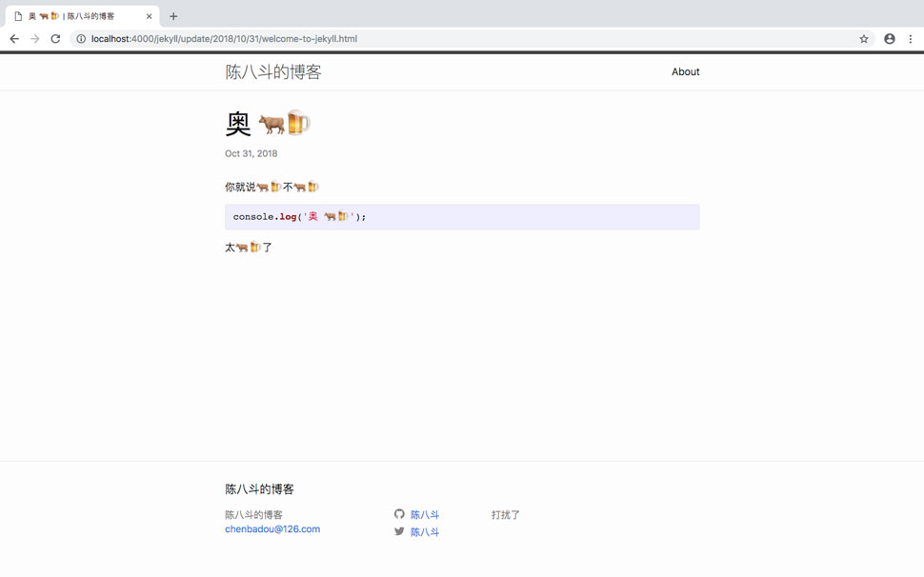
Task: Click the paragraph starting with 你就说
Action: [271, 187]
